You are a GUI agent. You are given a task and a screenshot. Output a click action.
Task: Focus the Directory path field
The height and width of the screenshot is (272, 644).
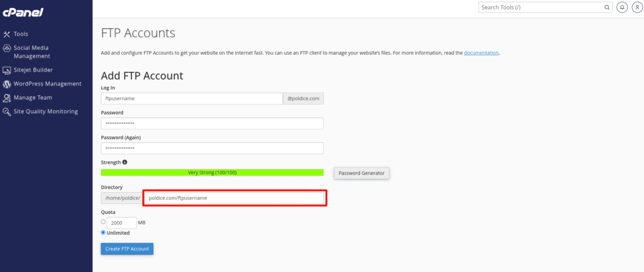(x=234, y=198)
